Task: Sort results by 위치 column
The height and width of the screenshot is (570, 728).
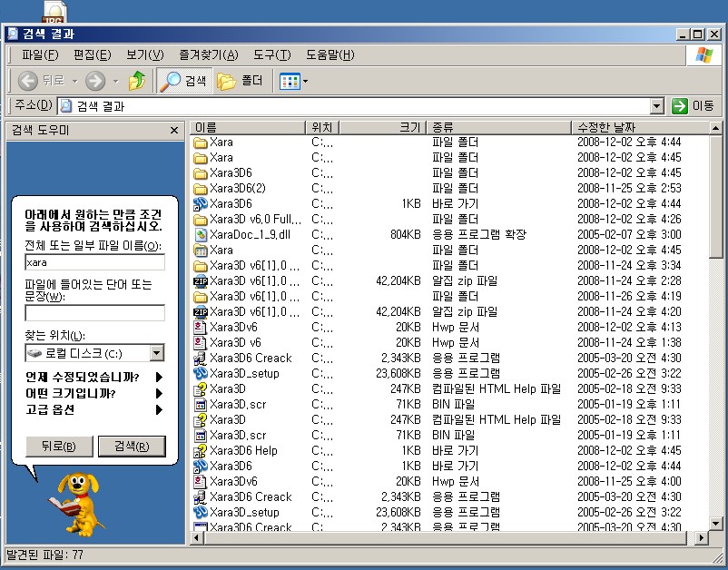Action: click(322, 127)
